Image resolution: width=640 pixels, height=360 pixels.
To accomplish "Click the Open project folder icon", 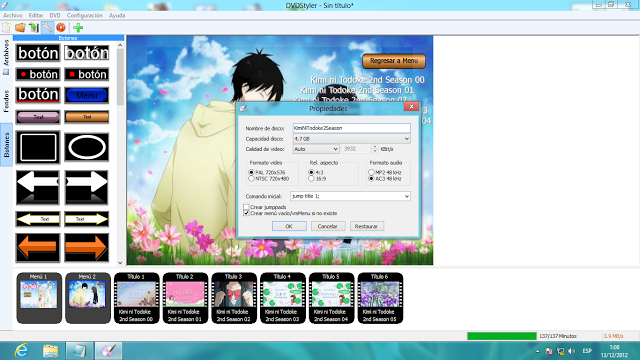I will point(20,27).
